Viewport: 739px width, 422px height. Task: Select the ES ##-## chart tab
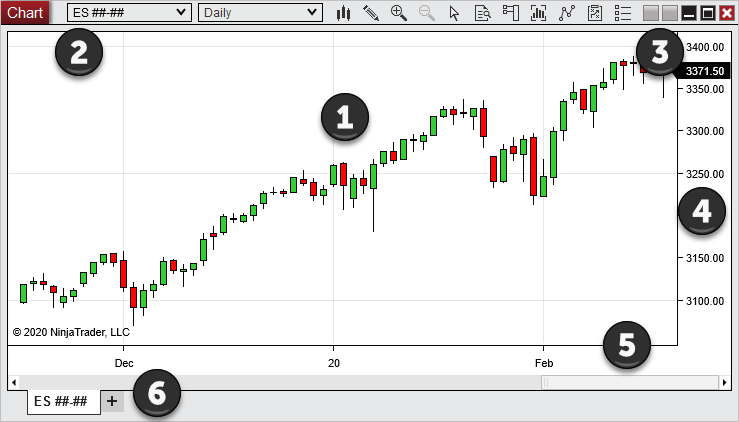click(63, 402)
